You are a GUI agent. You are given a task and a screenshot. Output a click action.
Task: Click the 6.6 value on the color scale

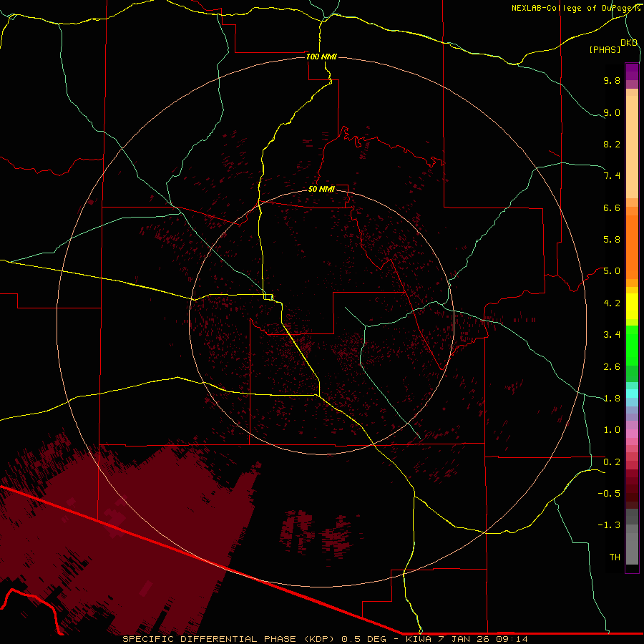612,208
